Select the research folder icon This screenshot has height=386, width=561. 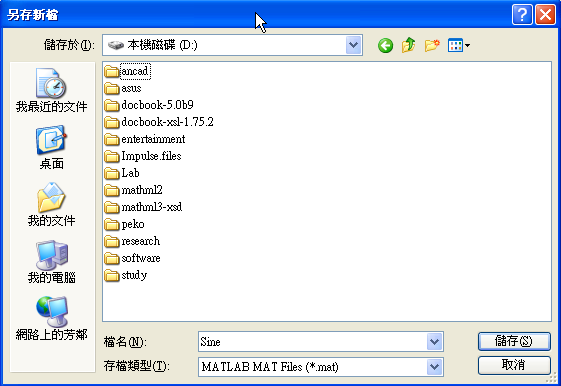[x=112, y=241]
